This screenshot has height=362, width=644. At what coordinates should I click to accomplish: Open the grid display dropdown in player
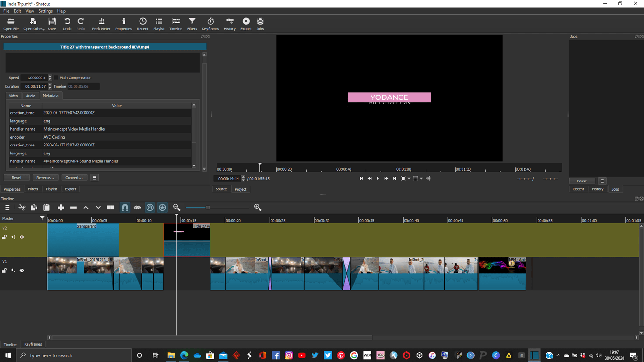pyautogui.click(x=421, y=179)
